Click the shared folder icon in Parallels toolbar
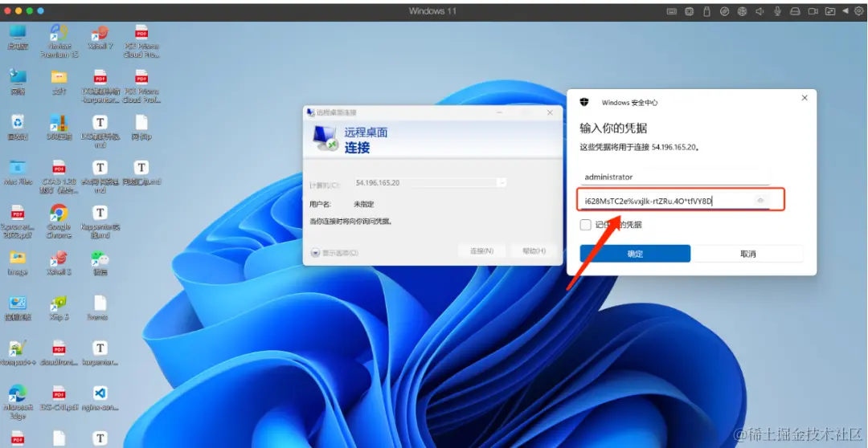The image size is (868, 448). pyautogui.click(x=829, y=11)
